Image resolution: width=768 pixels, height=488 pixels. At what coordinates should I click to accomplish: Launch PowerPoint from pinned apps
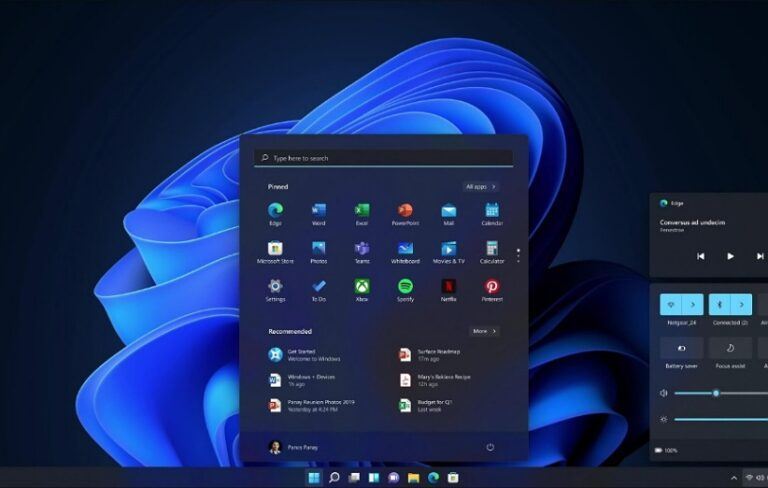(405, 210)
